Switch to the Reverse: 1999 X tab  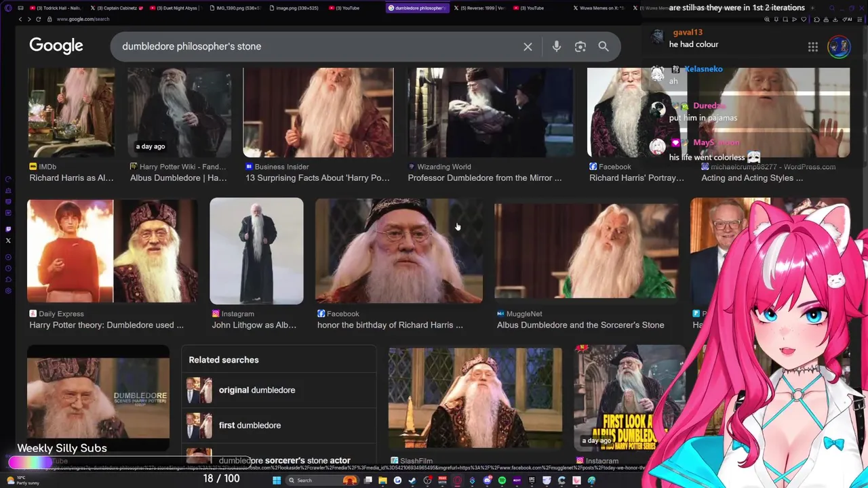(479, 7)
